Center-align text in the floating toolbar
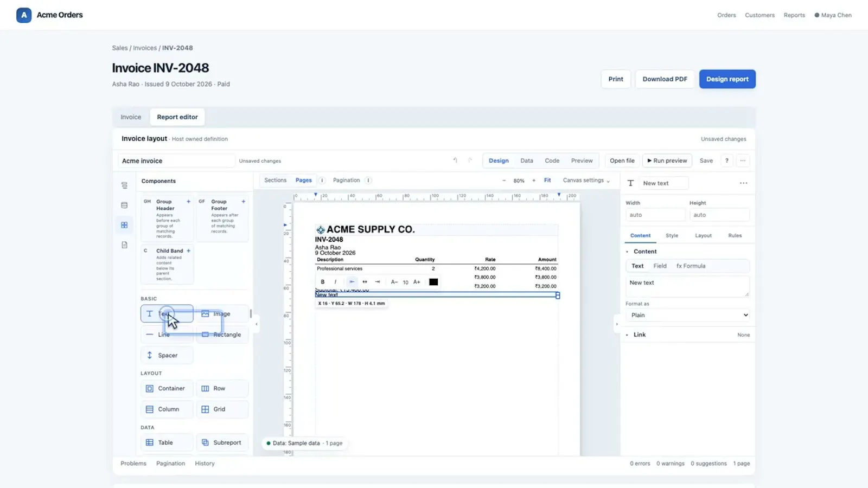 pos(365,282)
